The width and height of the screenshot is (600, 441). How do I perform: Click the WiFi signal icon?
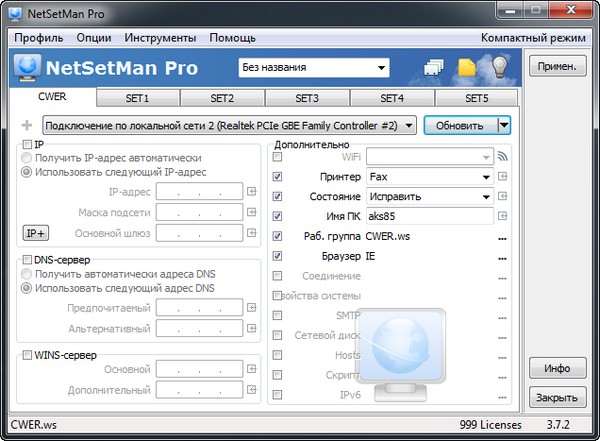(x=502, y=156)
